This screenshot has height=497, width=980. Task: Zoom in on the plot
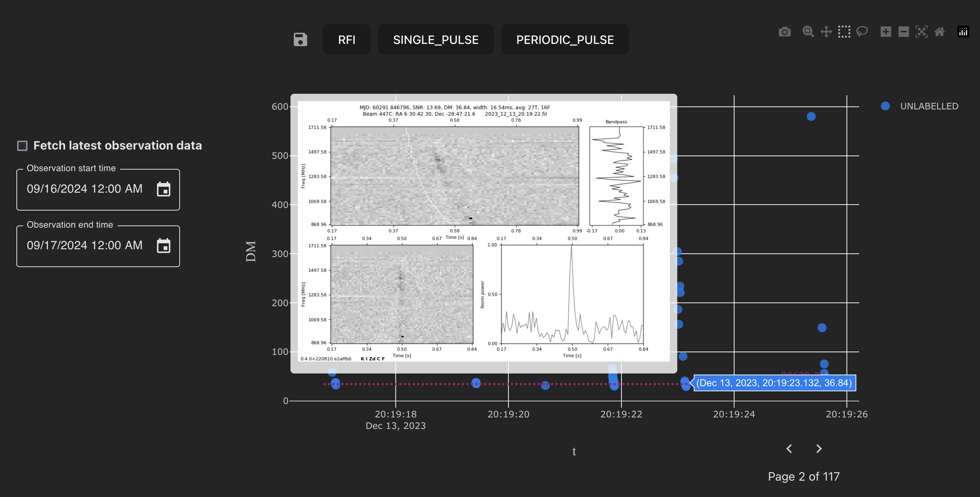coord(886,32)
